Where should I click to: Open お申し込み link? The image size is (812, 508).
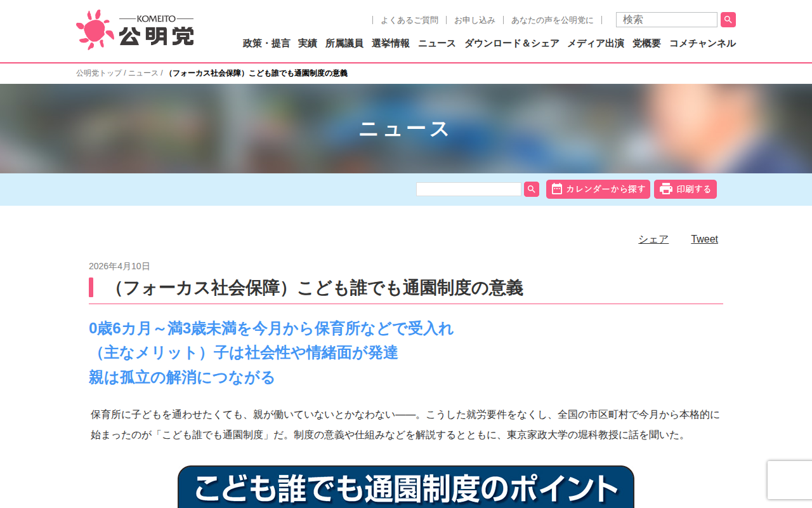tap(475, 20)
